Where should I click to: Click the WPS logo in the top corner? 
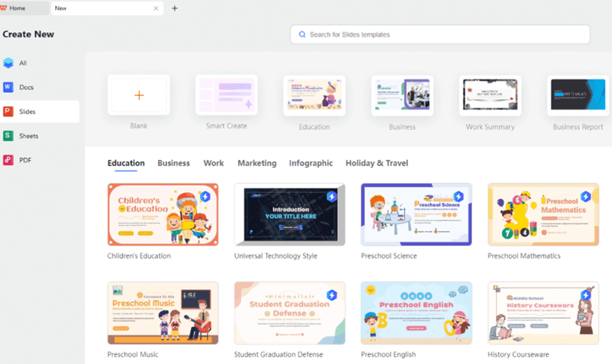pyautogui.click(x=6, y=8)
